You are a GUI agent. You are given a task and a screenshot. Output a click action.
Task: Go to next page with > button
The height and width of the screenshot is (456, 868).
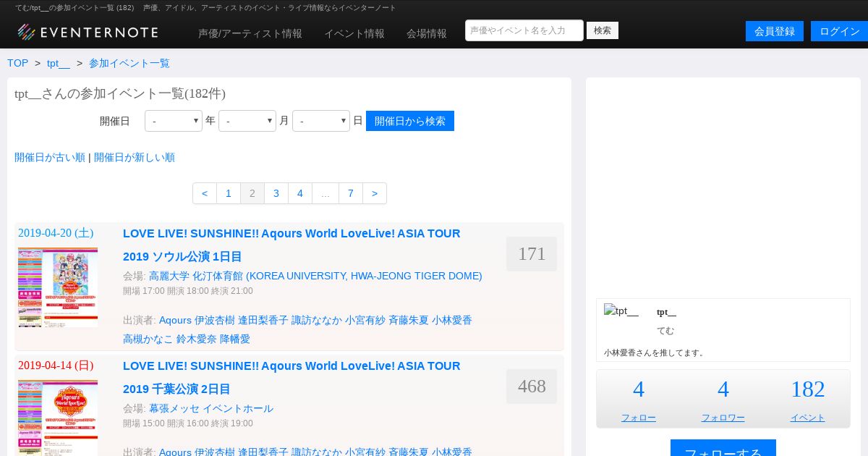pos(375,193)
